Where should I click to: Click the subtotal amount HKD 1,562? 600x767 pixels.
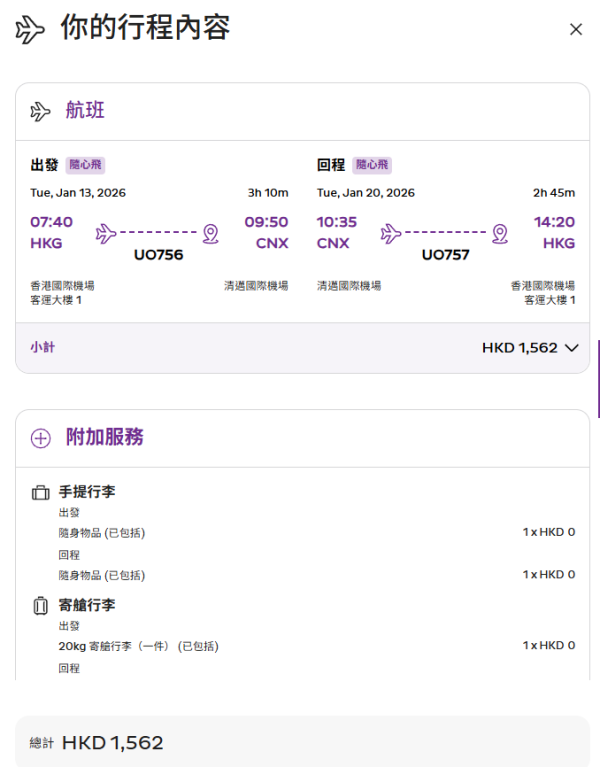(x=520, y=348)
